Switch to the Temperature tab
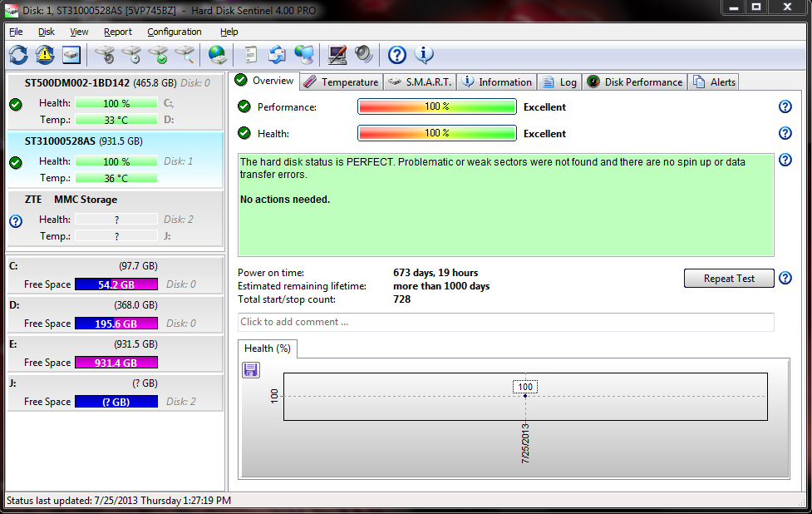Image resolution: width=812 pixels, height=514 pixels. [x=341, y=82]
